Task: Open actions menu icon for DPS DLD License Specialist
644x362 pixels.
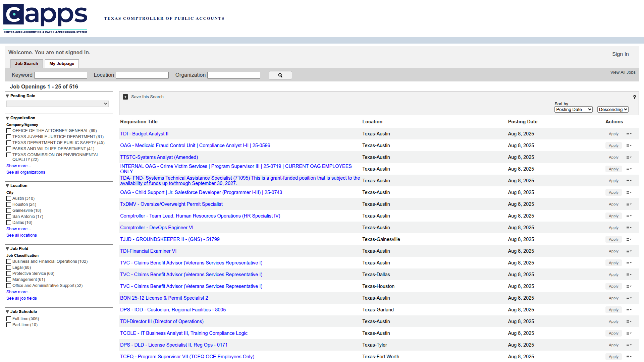Action: (629, 345)
